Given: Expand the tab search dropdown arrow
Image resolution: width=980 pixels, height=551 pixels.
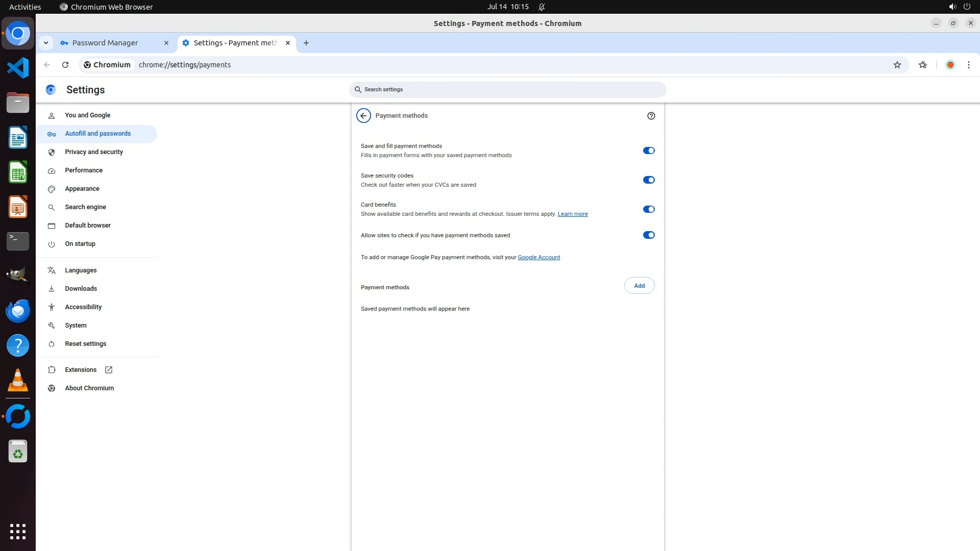Looking at the screenshot, I should click(46, 43).
